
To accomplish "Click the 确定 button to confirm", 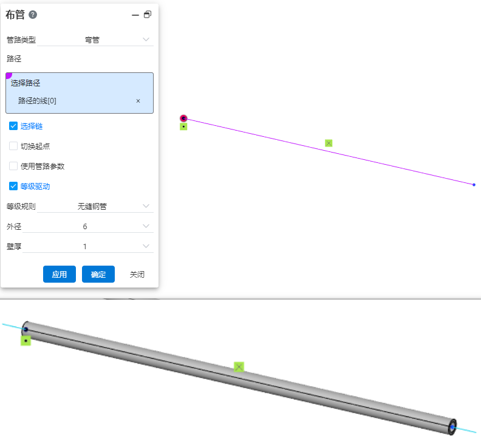I will pos(98,274).
